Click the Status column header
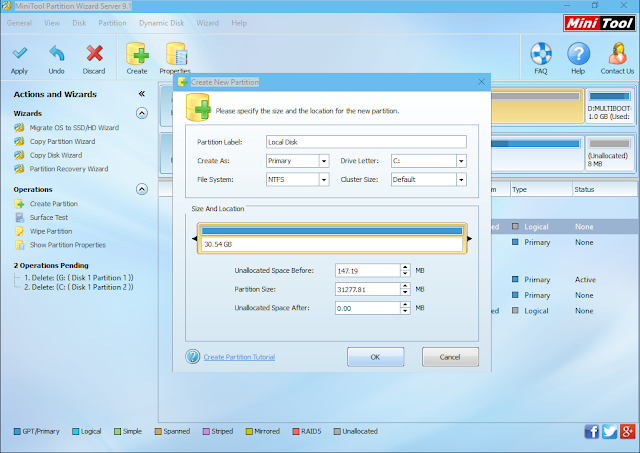 (606, 189)
